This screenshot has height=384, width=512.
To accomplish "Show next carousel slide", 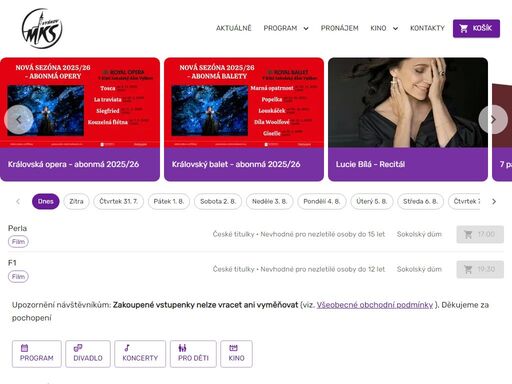I will [x=493, y=119].
